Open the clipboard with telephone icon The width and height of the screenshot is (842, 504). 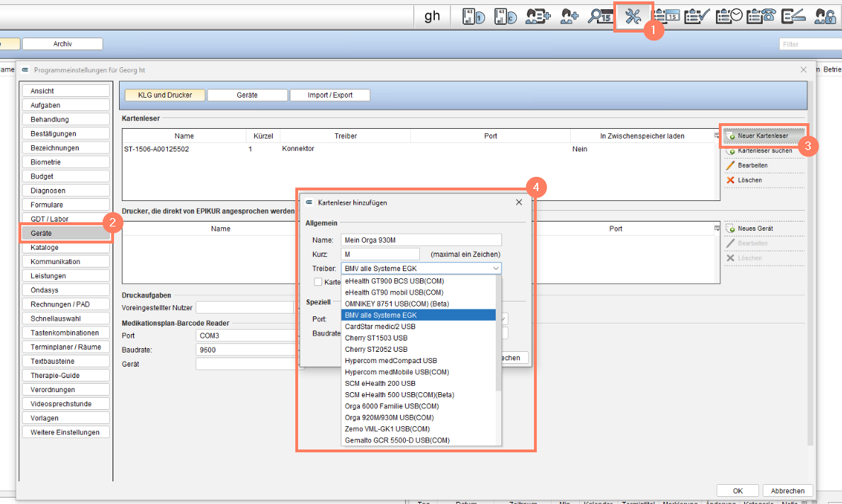pyautogui.click(x=761, y=17)
